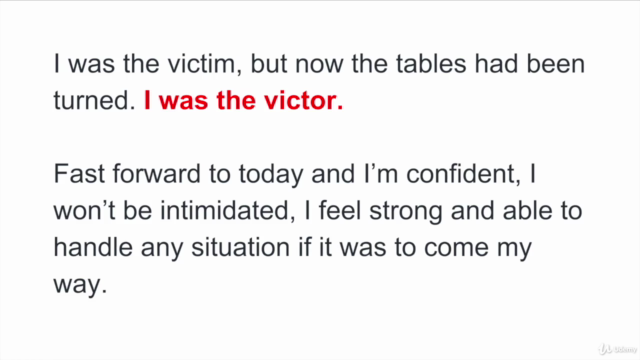The width and height of the screenshot is (640, 360).
Task: Click the word "victim" in first line
Action: [x=204, y=64]
